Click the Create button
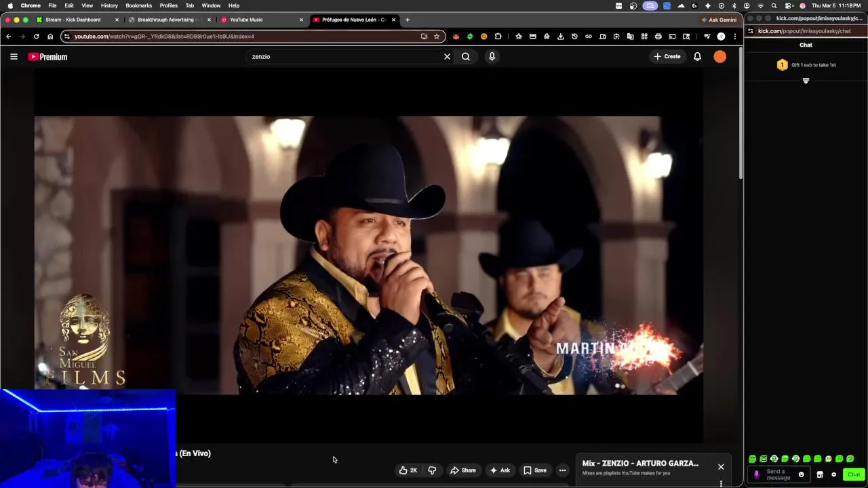The image size is (868, 488). (x=667, y=57)
